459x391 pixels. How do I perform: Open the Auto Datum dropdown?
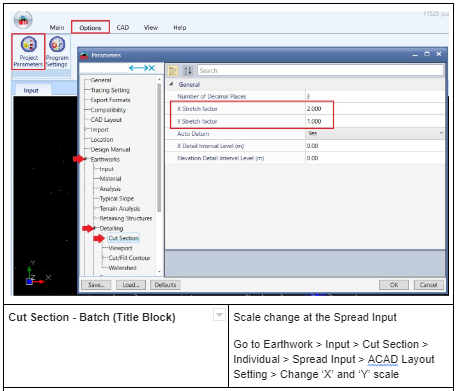click(441, 133)
